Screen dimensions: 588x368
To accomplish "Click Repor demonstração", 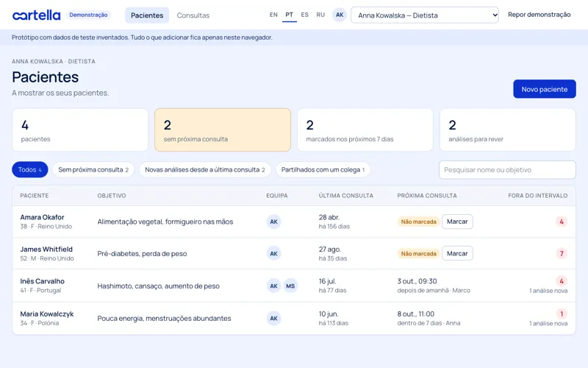I will click(x=539, y=15).
